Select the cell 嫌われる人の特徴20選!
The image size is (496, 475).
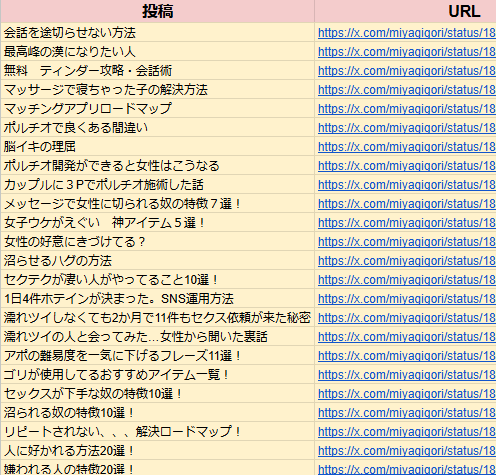point(158,468)
